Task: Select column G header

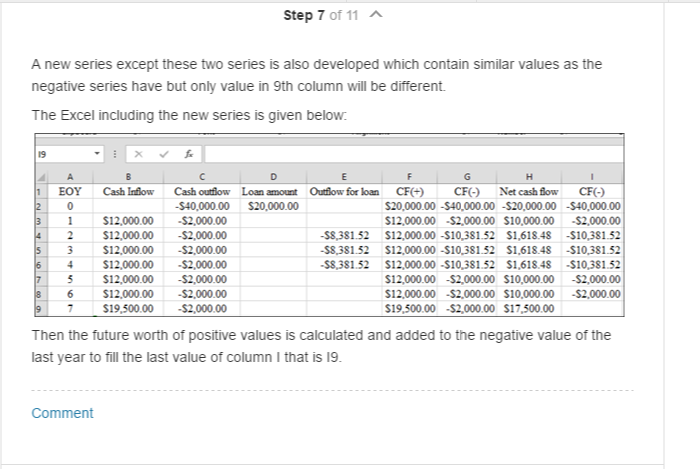Action: (467, 177)
